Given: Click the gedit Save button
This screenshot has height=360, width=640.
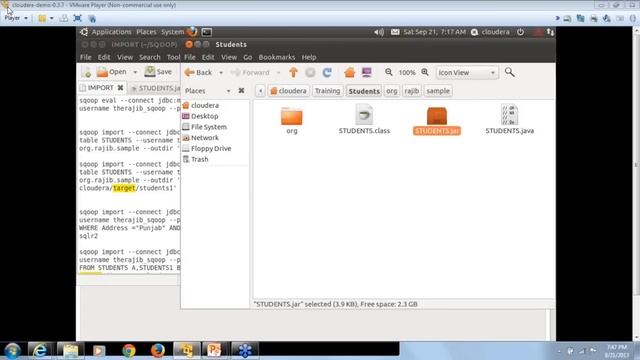Looking at the screenshot, I should (158, 72).
